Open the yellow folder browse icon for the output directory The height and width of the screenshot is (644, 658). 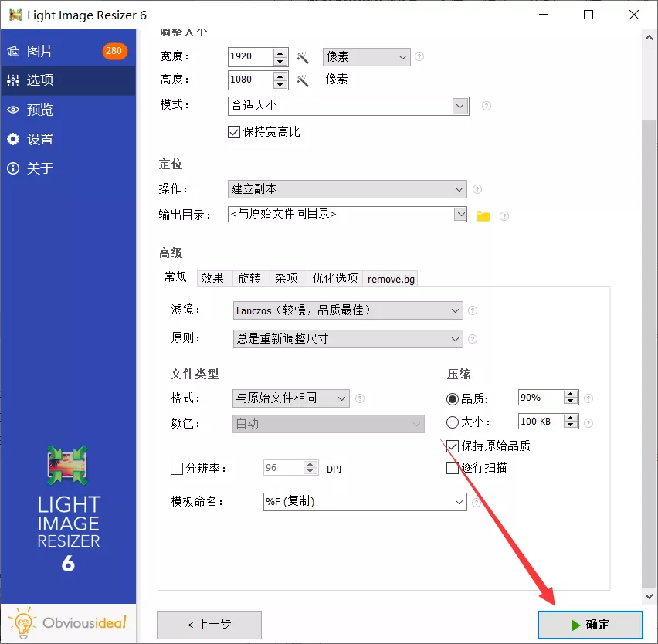[x=483, y=216]
